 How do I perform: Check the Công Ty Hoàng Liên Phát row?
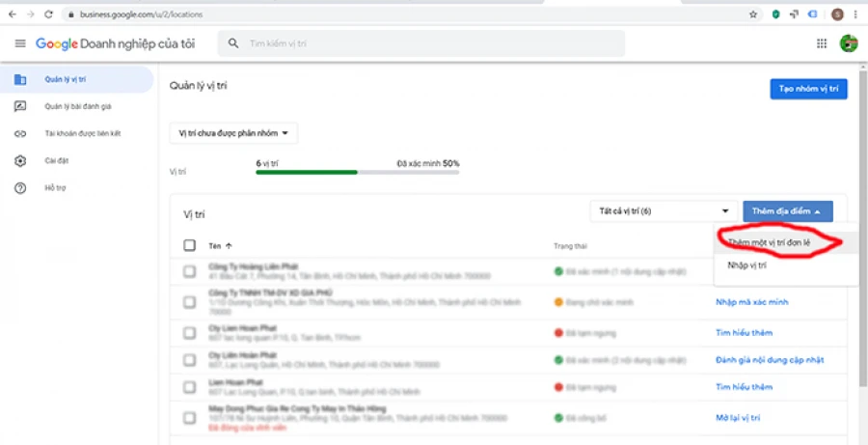pyautogui.click(x=189, y=271)
